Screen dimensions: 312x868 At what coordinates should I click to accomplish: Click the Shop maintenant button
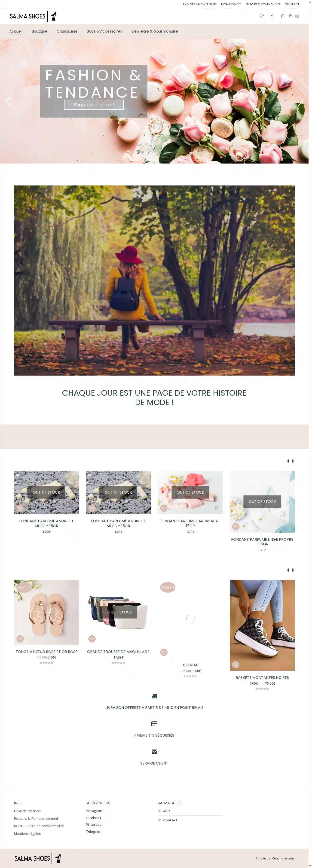(94, 105)
